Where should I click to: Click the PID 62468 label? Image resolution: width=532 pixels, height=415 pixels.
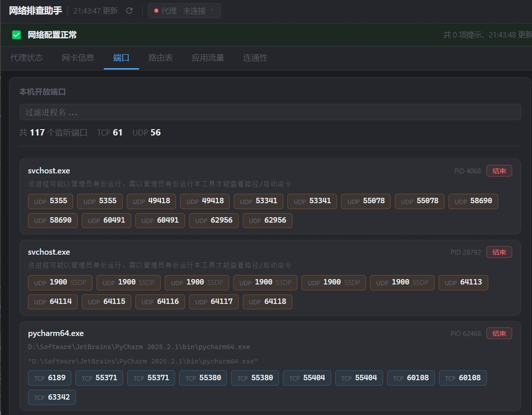[x=466, y=334]
